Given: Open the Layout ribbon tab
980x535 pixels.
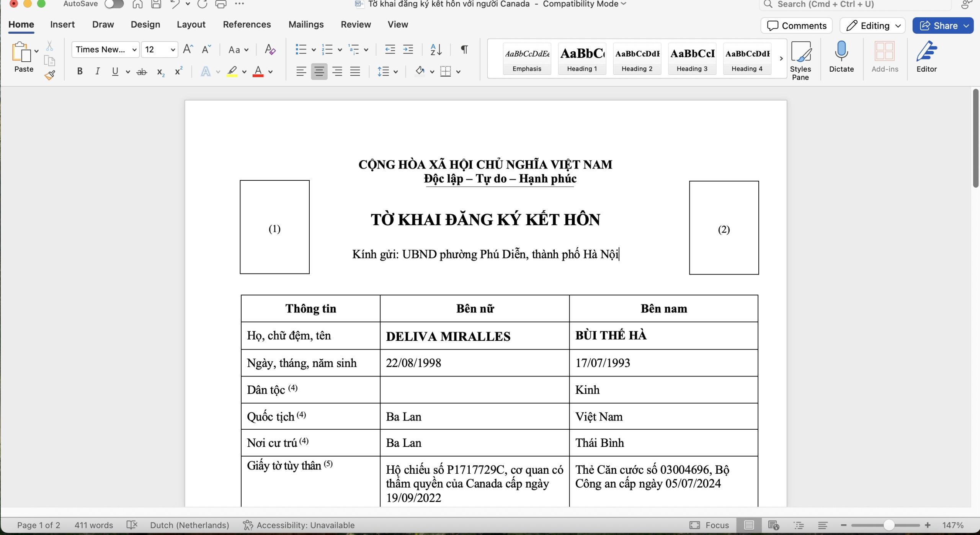Looking at the screenshot, I should tap(191, 25).
